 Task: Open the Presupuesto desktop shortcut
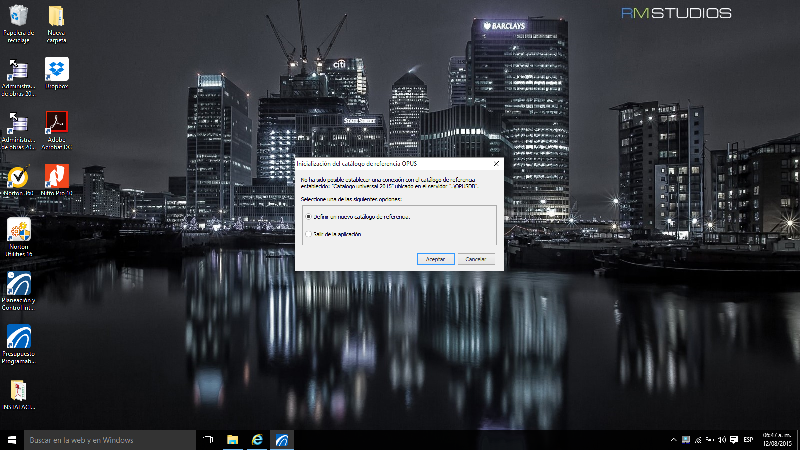(19, 336)
